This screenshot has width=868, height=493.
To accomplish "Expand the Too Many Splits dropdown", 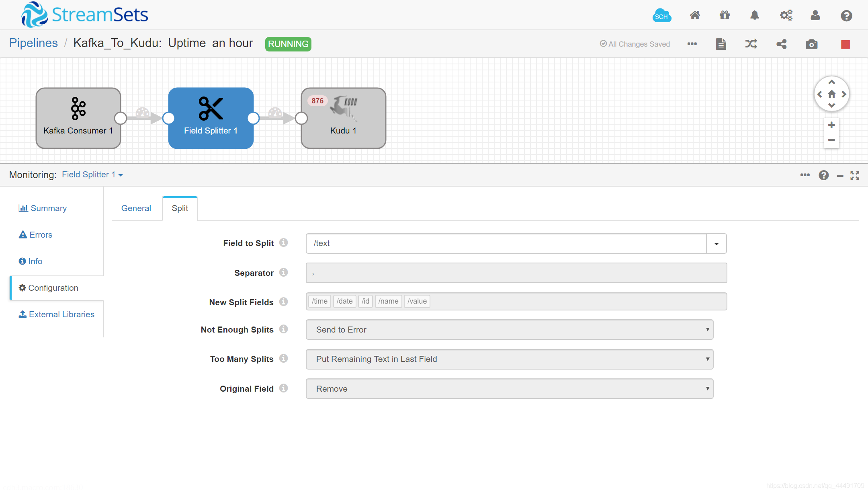I will pos(708,359).
